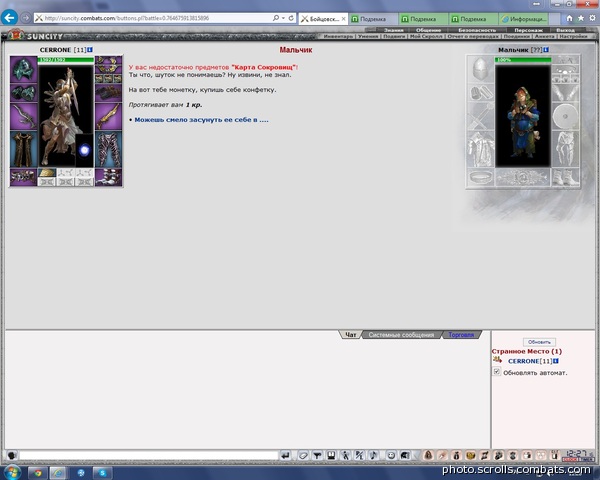Click the chat message input field
This screenshot has height=480, width=600.
148,456
